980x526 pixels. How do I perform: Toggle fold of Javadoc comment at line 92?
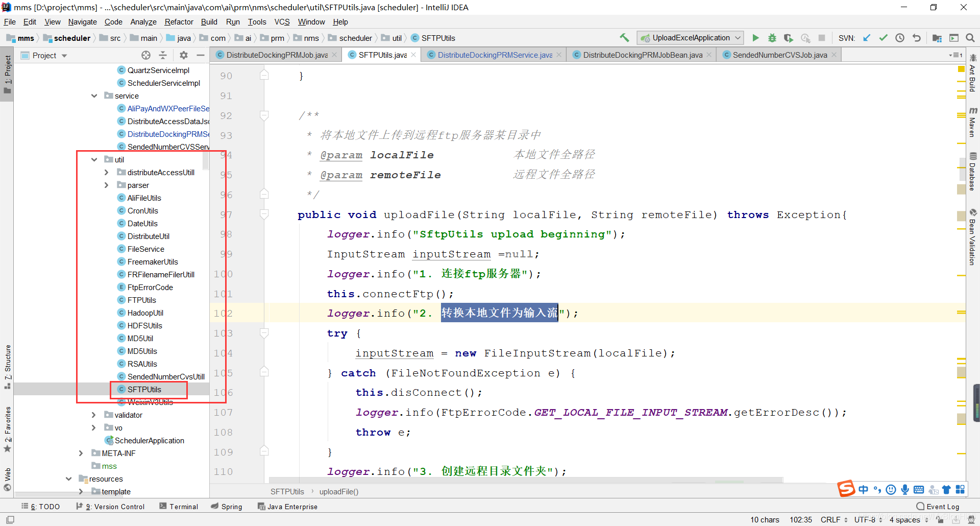pos(264,115)
